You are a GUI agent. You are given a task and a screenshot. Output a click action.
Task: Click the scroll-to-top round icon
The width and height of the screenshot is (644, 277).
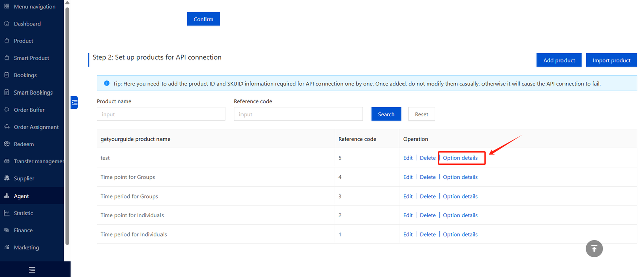tap(594, 248)
